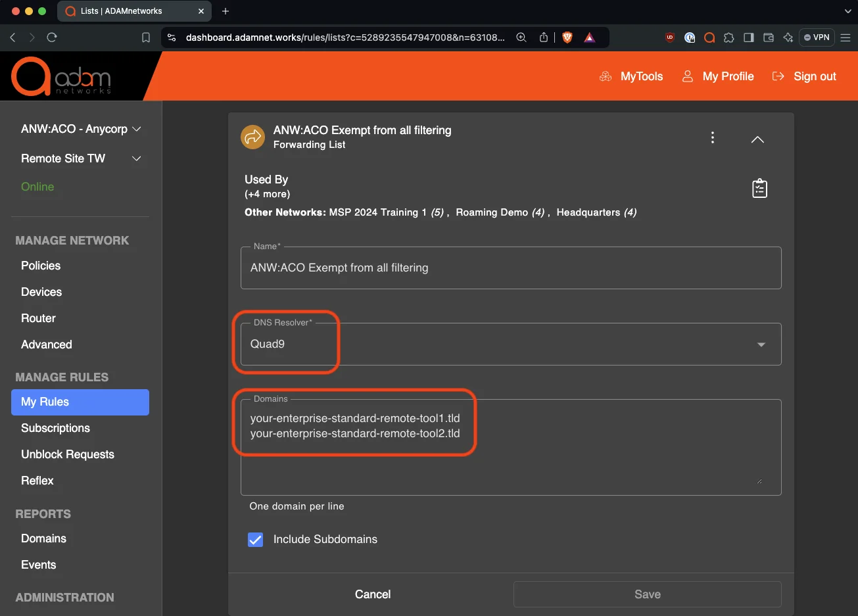858x616 pixels.
Task: Uncheck the Include Subdomains checkbox
Action: tap(255, 540)
